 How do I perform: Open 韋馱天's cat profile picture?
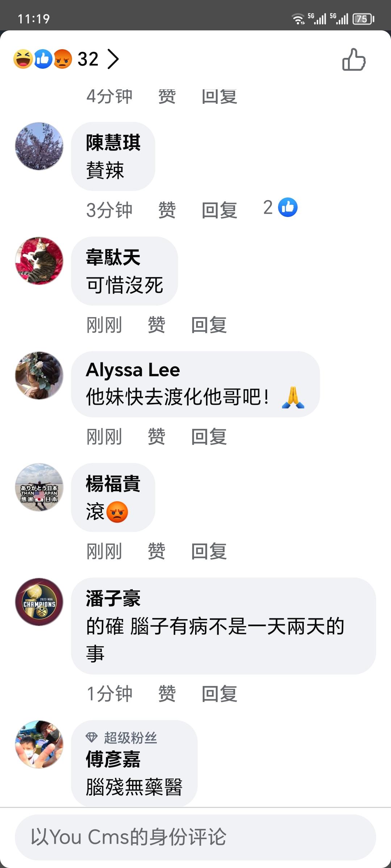39,261
